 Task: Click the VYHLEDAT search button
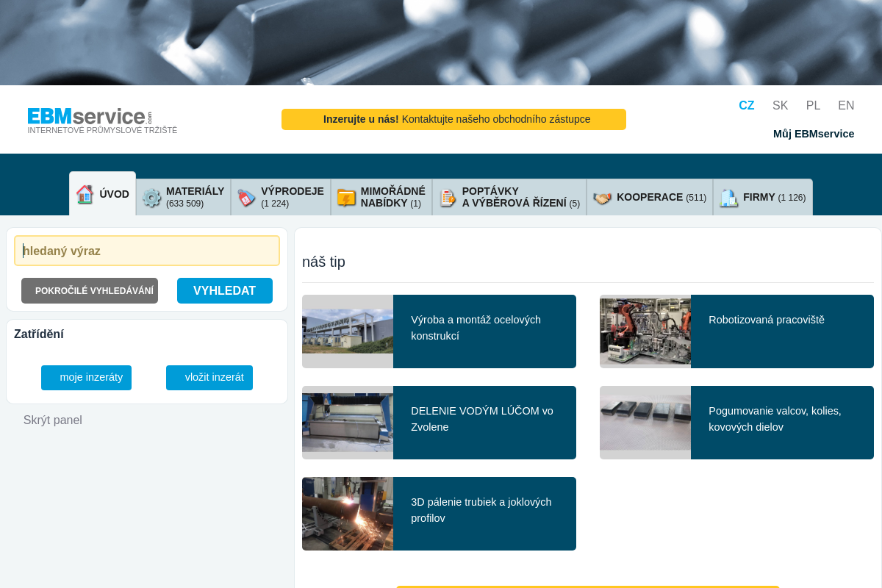pyautogui.click(x=225, y=290)
